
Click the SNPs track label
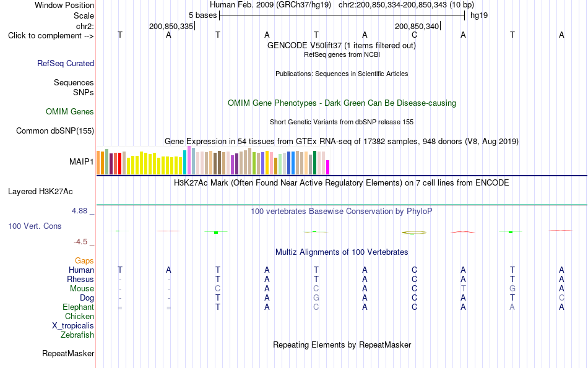tap(84, 92)
